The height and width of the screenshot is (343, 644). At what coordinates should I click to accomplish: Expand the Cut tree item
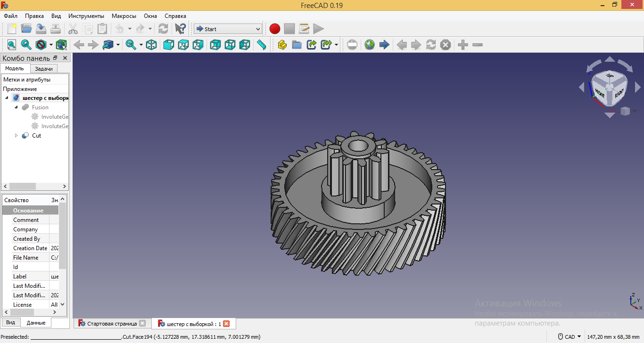(16, 136)
